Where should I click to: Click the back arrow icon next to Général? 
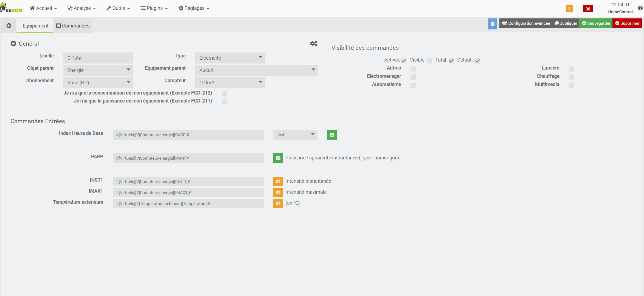click(13, 43)
